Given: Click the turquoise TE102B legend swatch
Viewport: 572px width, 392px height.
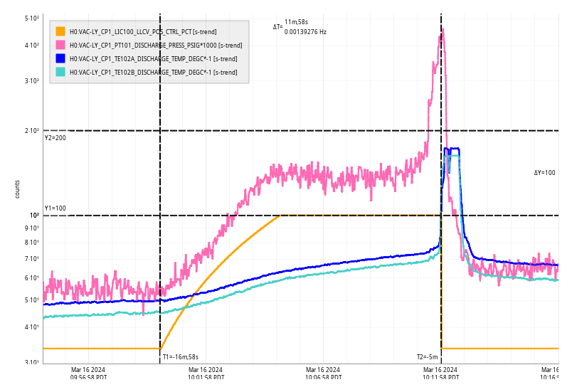Looking at the screenshot, I should tap(60, 72).
